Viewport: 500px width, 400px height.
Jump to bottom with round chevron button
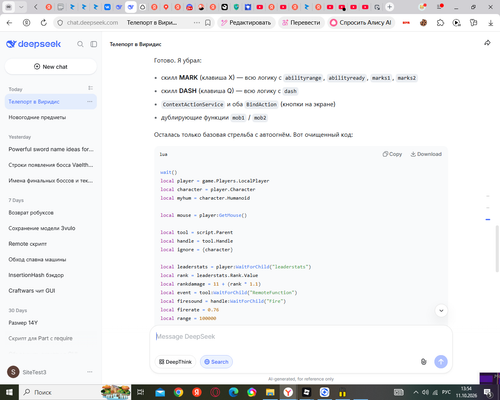tap(441, 311)
